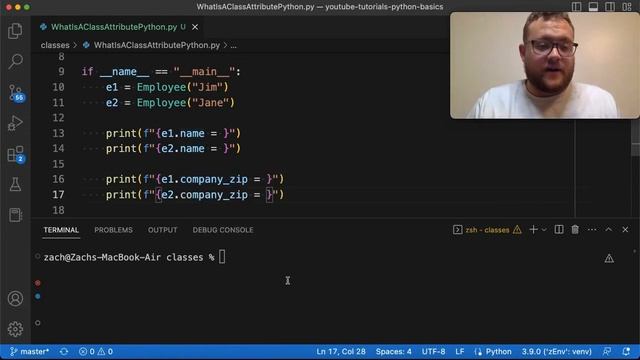Open the Accounts menu icon
640x360 pixels.
(x=15, y=299)
